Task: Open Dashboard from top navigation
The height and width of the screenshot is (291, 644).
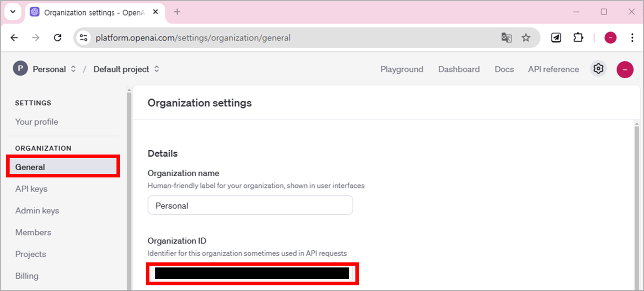Action: [459, 69]
